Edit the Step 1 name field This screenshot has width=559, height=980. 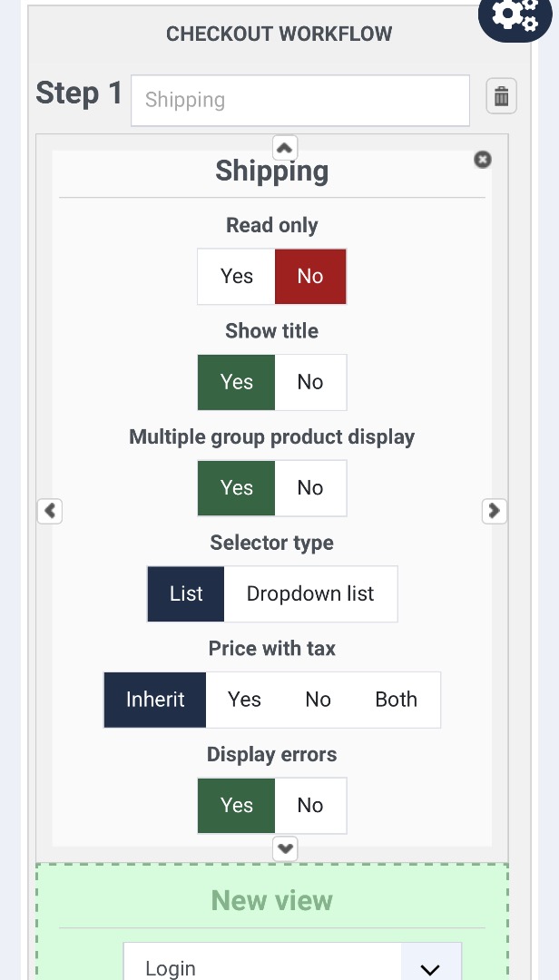[x=300, y=100]
